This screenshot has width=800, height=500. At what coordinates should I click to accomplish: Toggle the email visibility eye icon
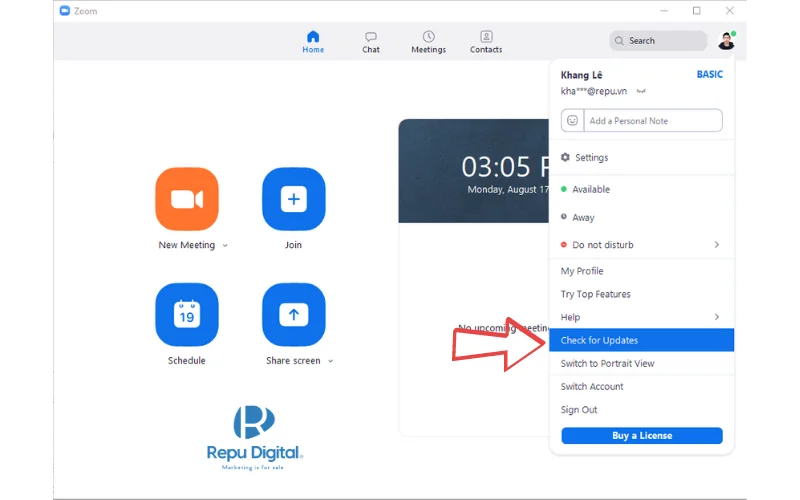(641, 91)
